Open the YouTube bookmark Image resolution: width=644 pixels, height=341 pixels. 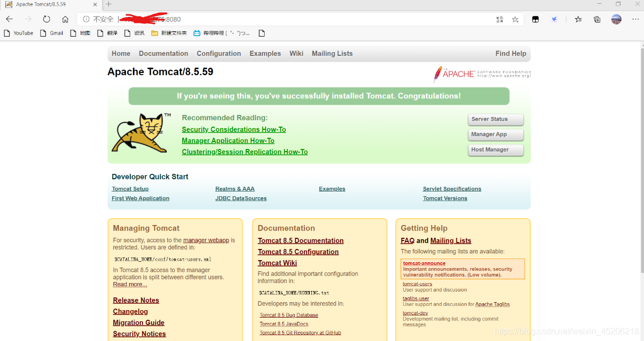pos(19,33)
